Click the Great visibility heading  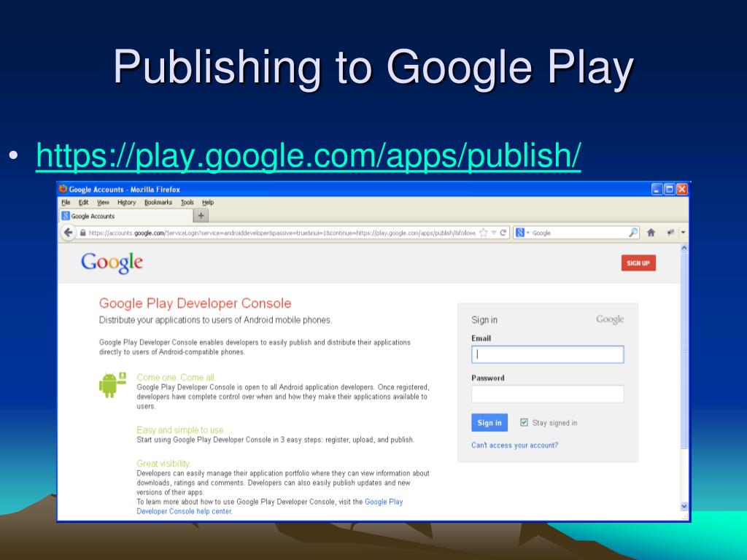click(x=163, y=463)
